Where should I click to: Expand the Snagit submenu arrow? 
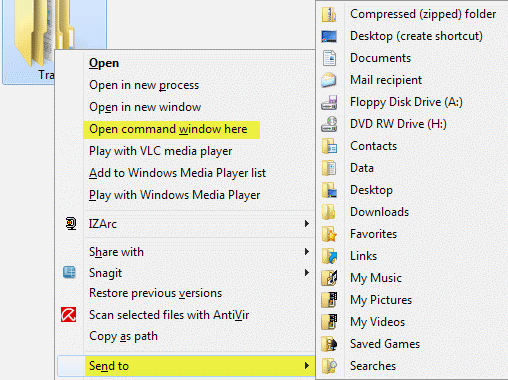click(x=307, y=273)
